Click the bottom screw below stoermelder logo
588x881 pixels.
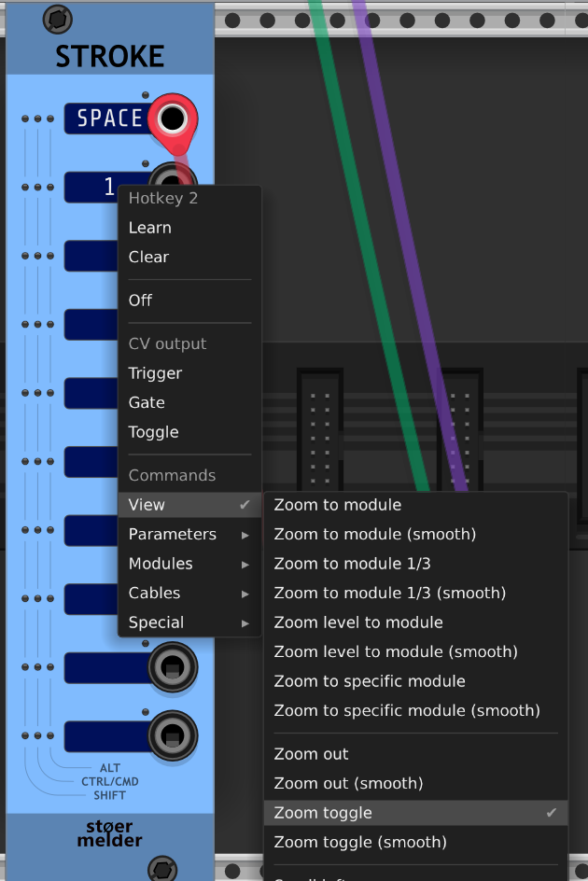162,869
